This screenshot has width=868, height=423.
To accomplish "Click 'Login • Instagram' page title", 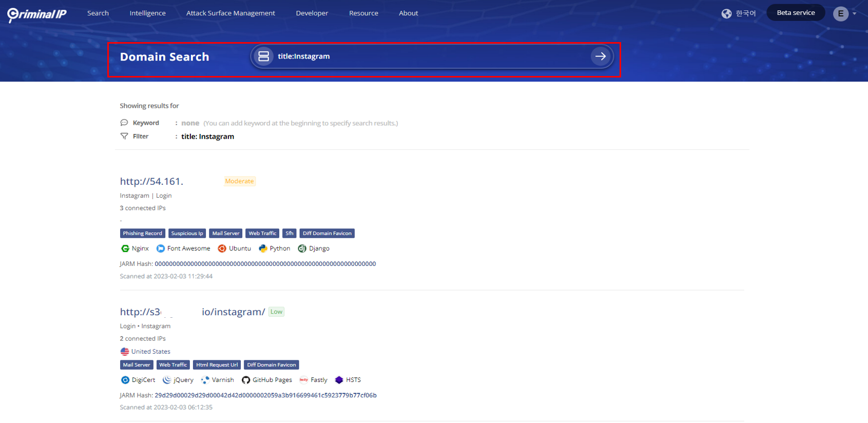I will [145, 326].
